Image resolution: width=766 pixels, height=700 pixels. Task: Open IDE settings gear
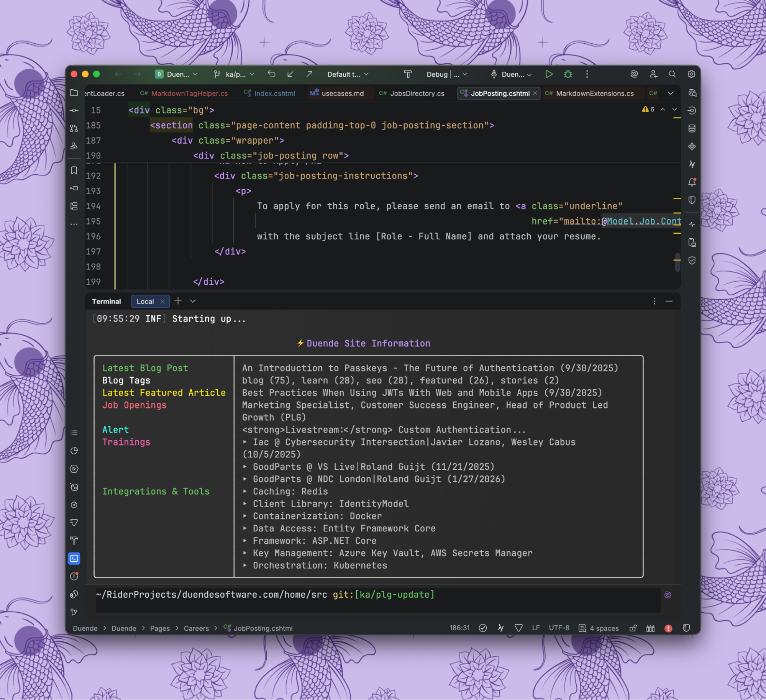click(691, 74)
